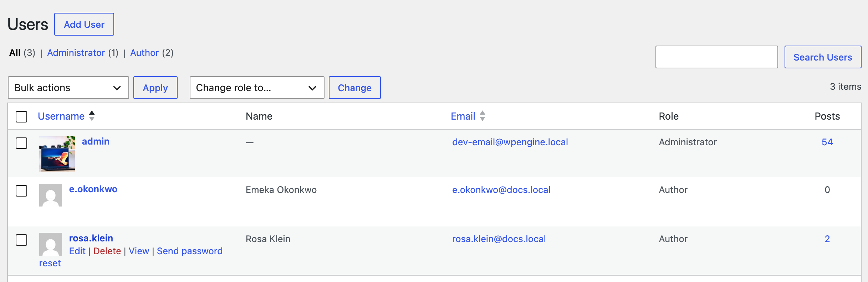View rosa.klein's 2 posts
This screenshot has height=282, width=868.
(827, 239)
